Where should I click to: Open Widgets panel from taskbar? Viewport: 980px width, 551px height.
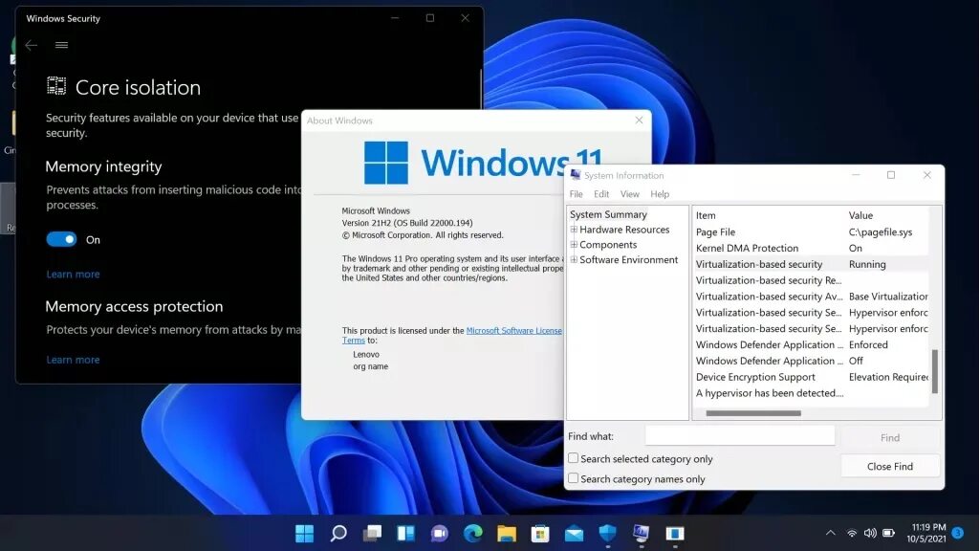[x=406, y=534]
